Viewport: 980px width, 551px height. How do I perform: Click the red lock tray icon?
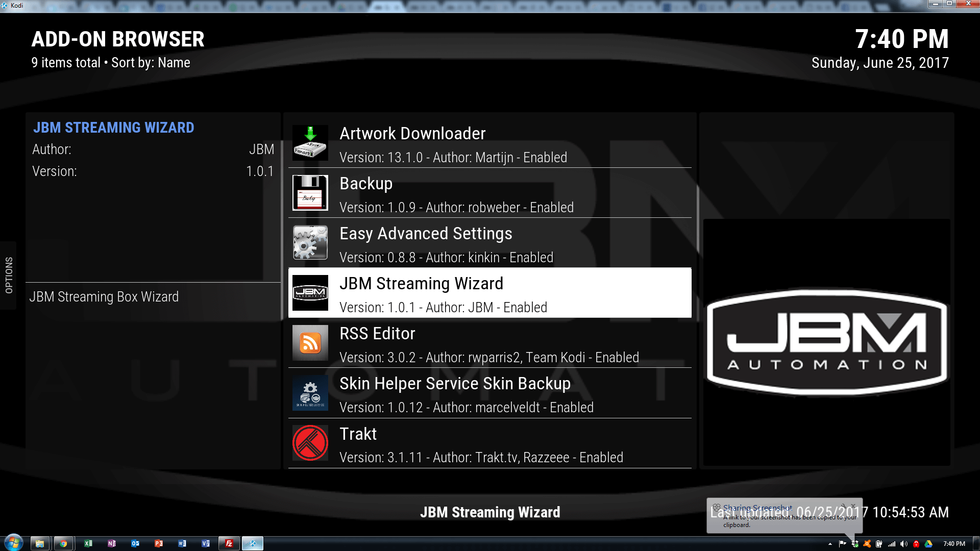[x=916, y=544]
